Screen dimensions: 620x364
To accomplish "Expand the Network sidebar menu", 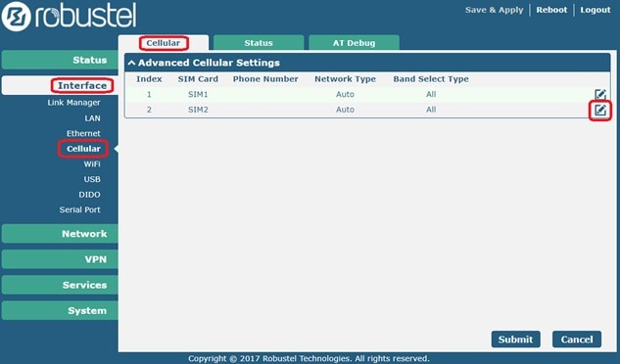I will [x=60, y=234].
